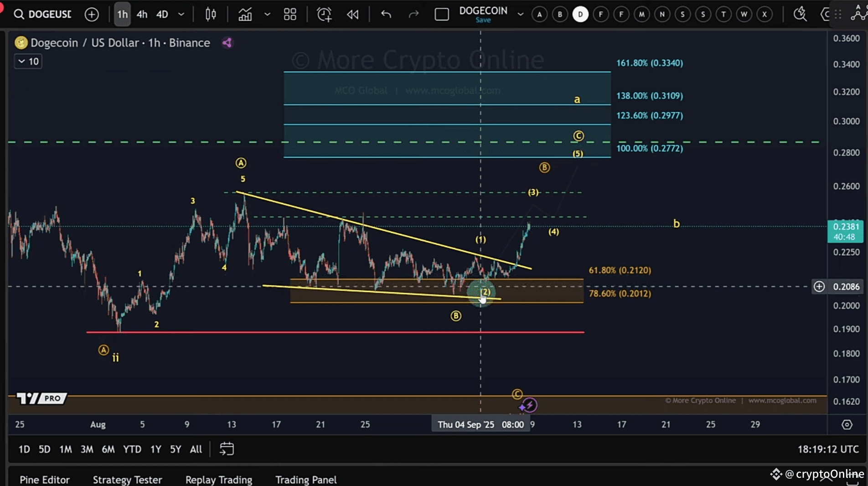Redo the chart action
868x486 pixels.
[x=413, y=14]
